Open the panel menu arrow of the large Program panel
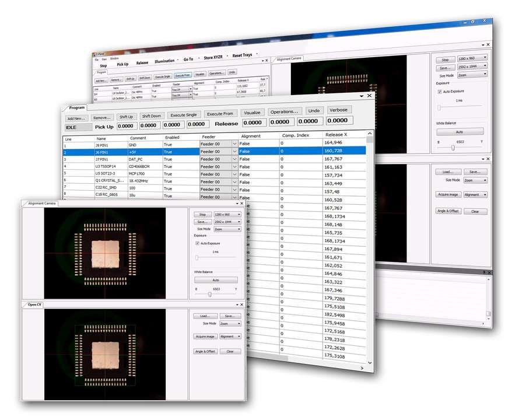 pos(362,96)
